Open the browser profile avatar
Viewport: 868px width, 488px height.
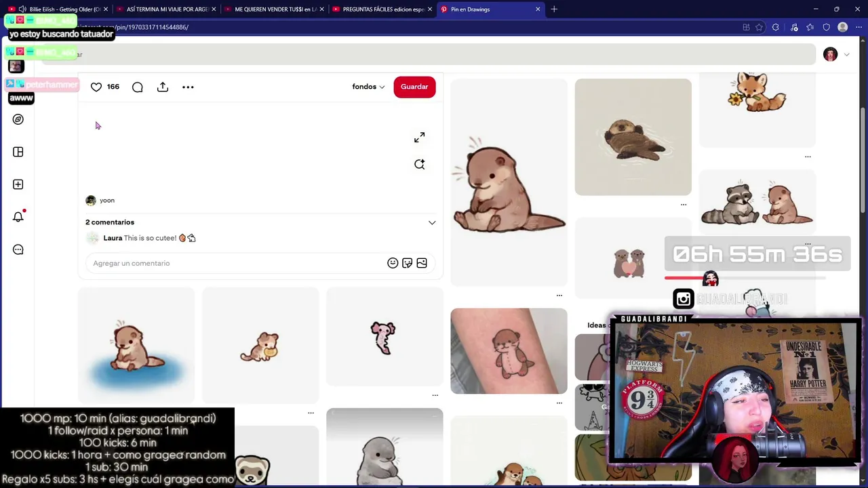842,27
